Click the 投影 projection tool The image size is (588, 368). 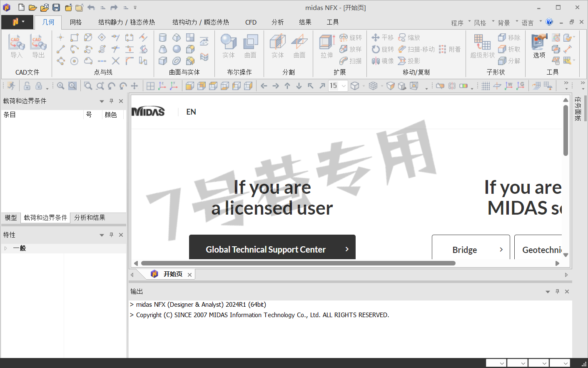(x=409, y=61)
